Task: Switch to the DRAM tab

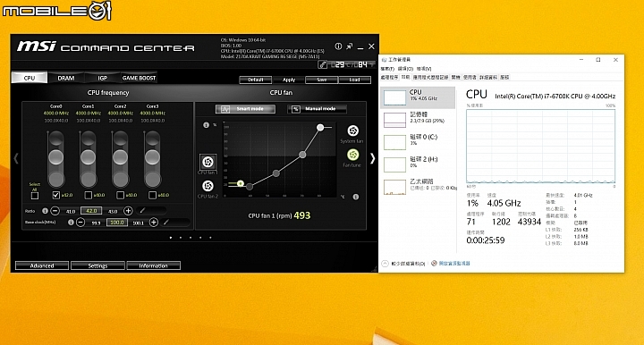Action: tap(65, 78)
